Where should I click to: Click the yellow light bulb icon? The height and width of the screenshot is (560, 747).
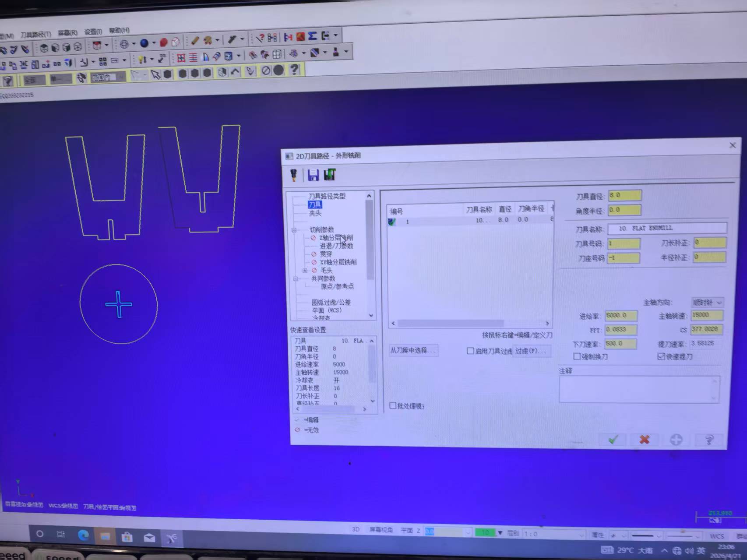pos(142,59)
